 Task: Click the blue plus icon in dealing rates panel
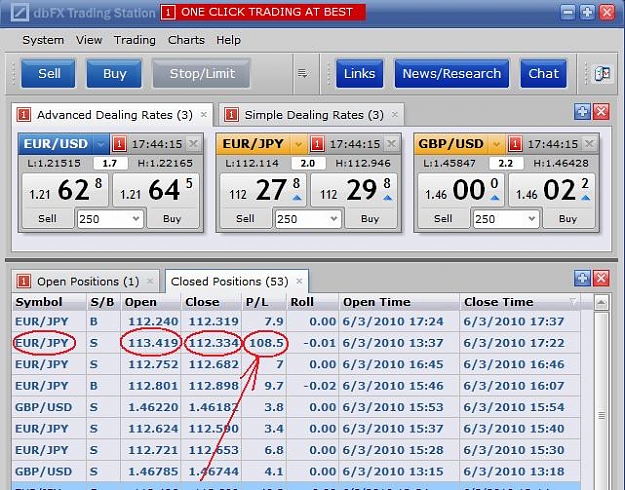pyautogui.click(x=582, y=112)
